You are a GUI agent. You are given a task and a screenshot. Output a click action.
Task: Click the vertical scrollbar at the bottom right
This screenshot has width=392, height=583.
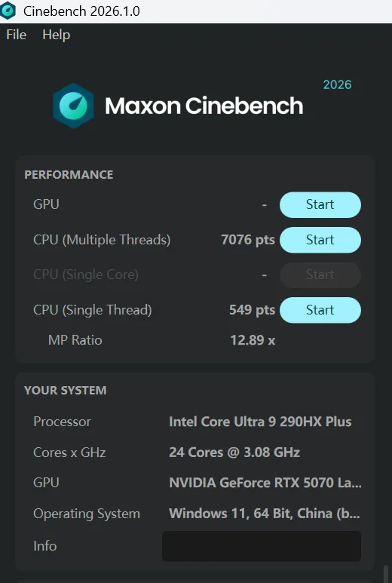pyautogui.click(x=387, y=574)
